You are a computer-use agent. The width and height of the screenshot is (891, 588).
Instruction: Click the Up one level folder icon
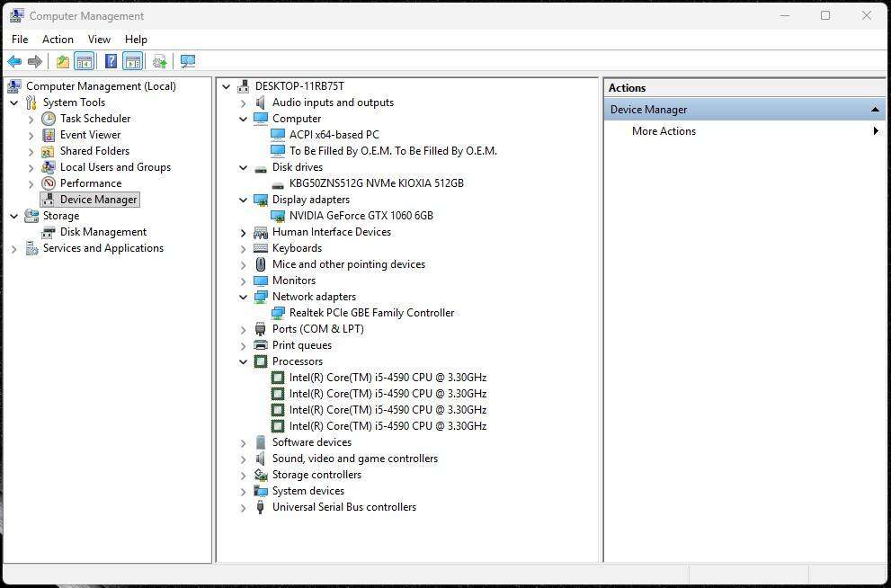click(x=63, y=61)
